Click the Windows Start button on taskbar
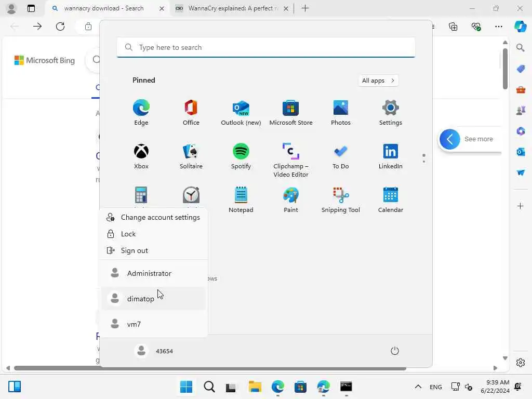The height and width of the screenshot is (399, 532). coord(187,387)
